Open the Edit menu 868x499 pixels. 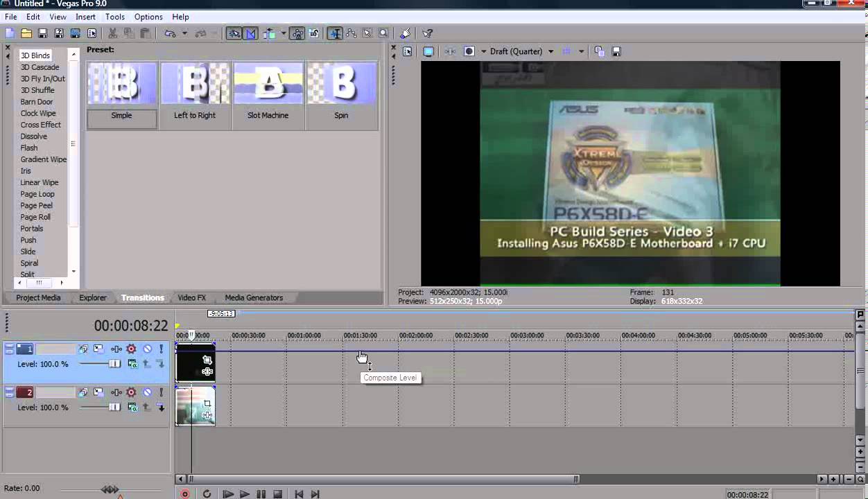(x=33, y=17)
